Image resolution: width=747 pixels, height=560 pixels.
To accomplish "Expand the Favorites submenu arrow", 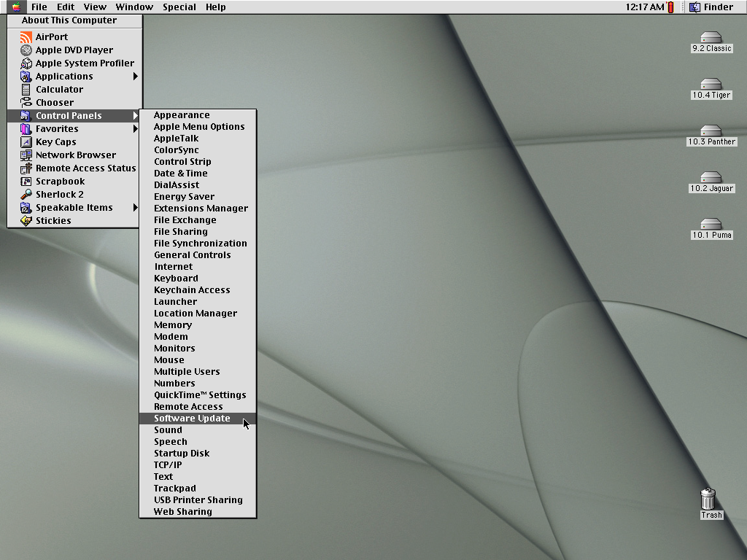I will (x=136, y=128).
